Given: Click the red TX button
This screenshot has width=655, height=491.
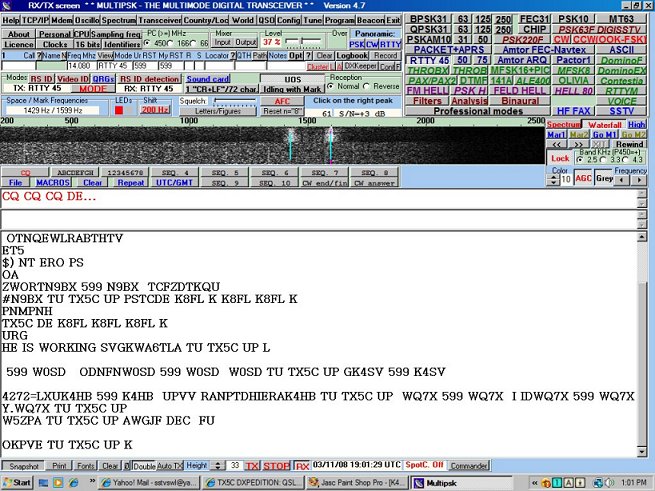Looking at the screenshot, I should [252, 466].
